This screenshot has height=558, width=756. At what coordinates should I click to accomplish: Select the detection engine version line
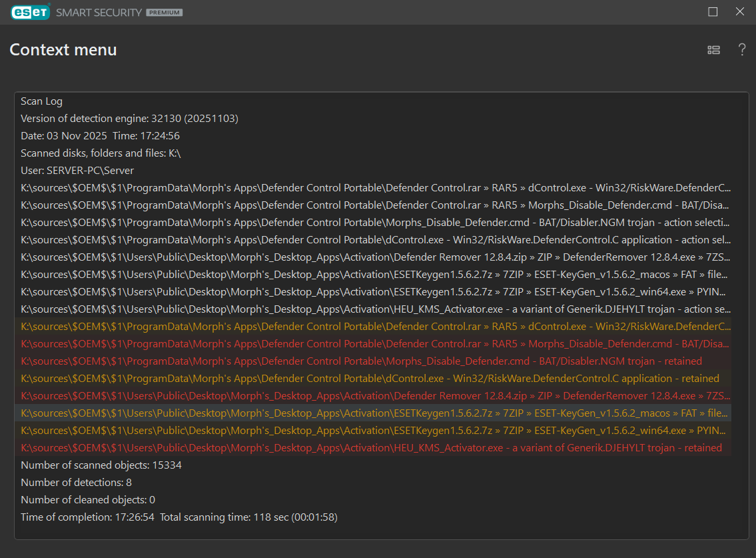pyautogui.click(x=129, y=119)
